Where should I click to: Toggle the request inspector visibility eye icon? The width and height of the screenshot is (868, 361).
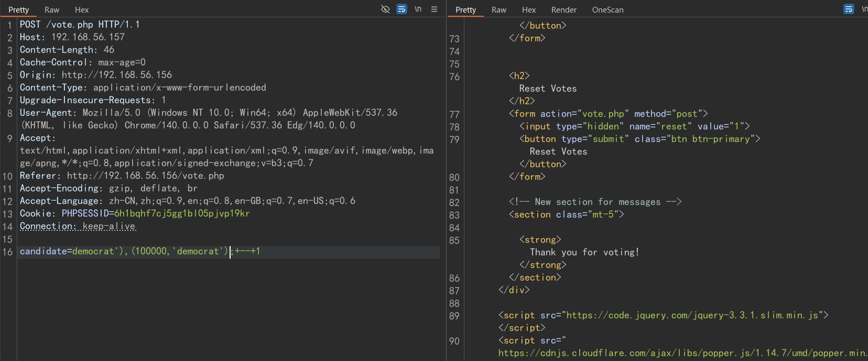(385, 9)
